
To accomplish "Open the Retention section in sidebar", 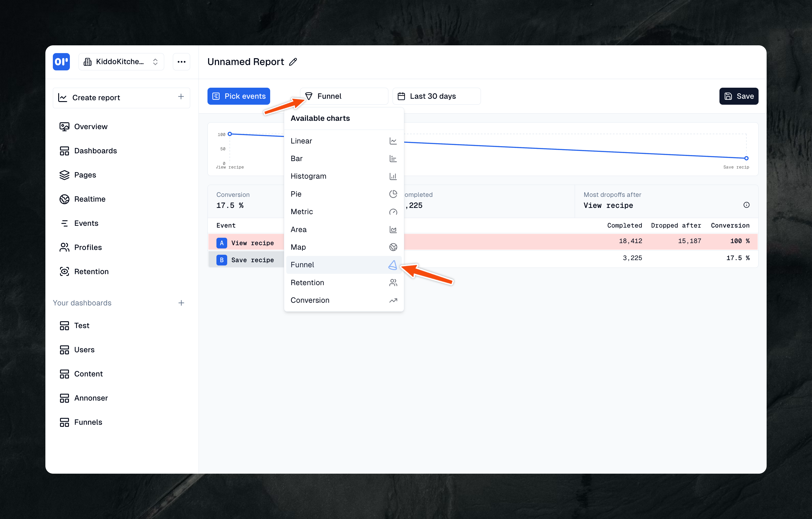I will coord(91,271).
